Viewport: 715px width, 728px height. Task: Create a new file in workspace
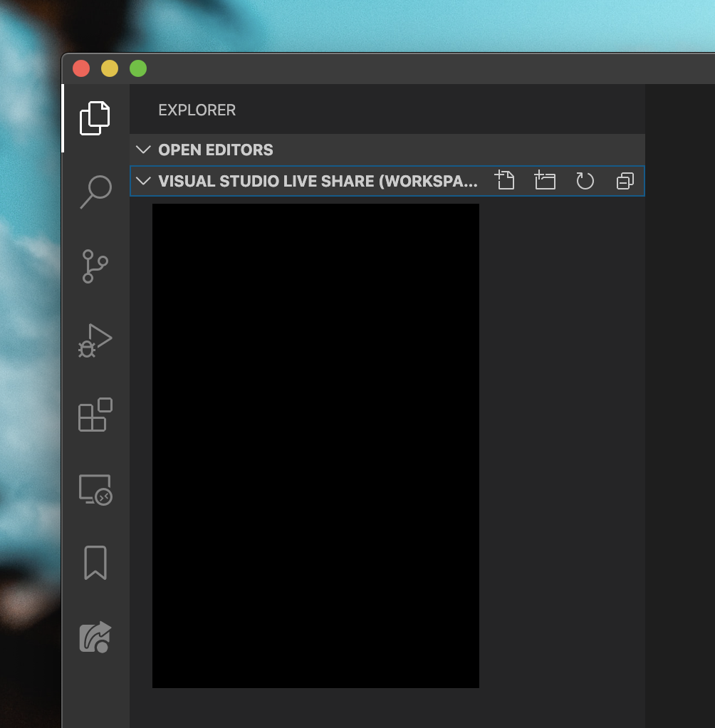(504, 181)
